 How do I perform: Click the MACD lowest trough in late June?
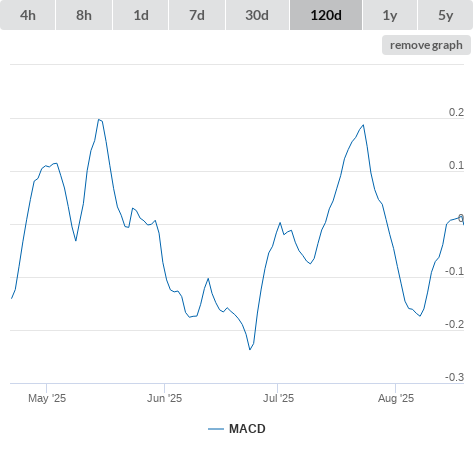point(250,349)
